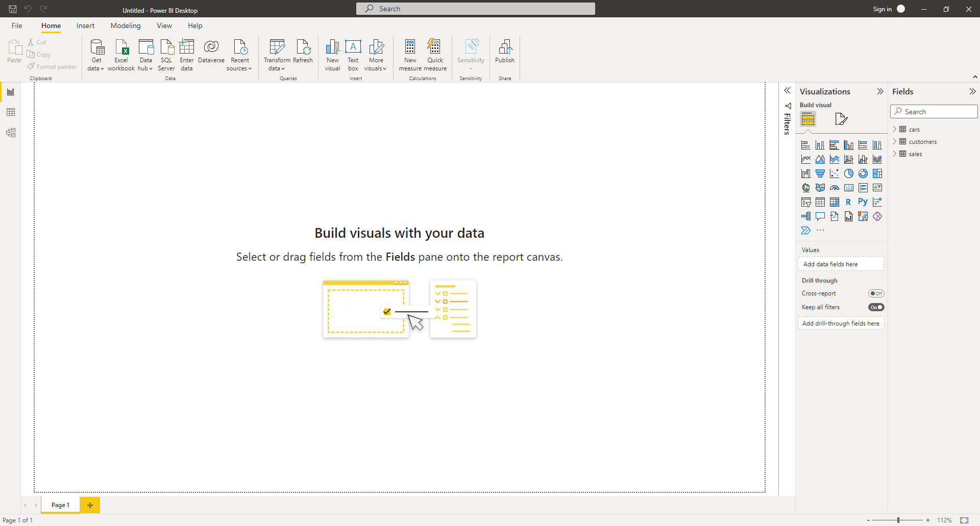980x526 pixels.
Task: Select the Python visual
Action: pos(863,202)
